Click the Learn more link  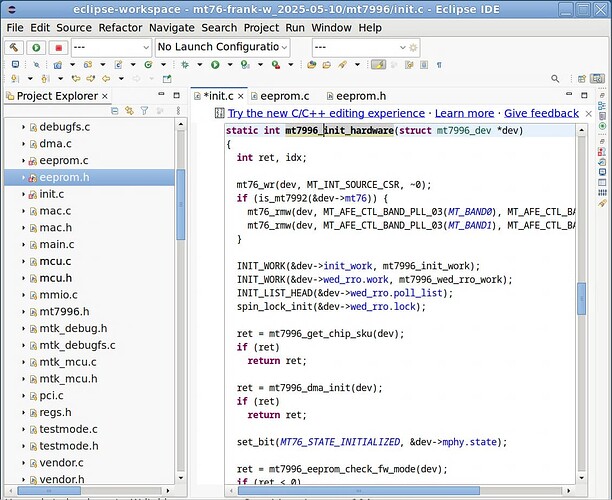pyautogui.click(x=464, y=114)
